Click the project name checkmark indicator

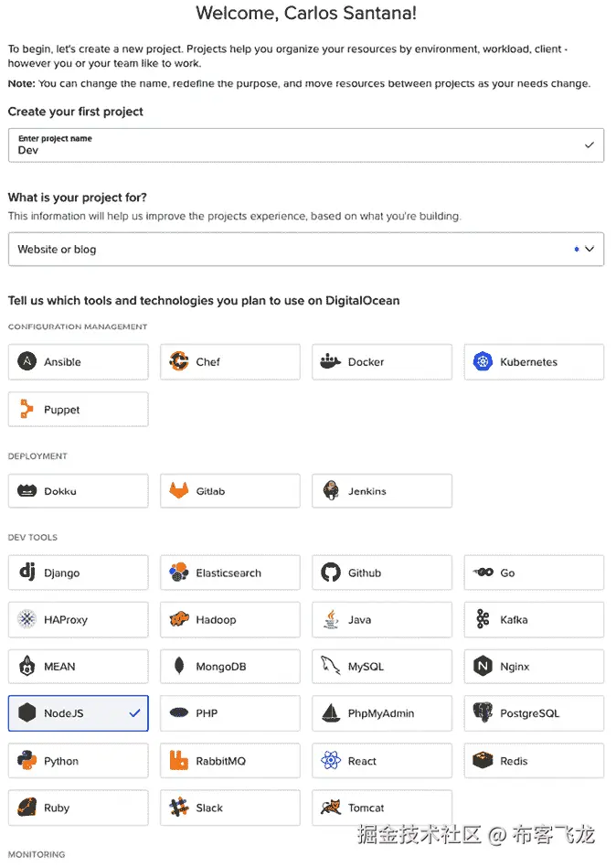click(x=589, y=144)
